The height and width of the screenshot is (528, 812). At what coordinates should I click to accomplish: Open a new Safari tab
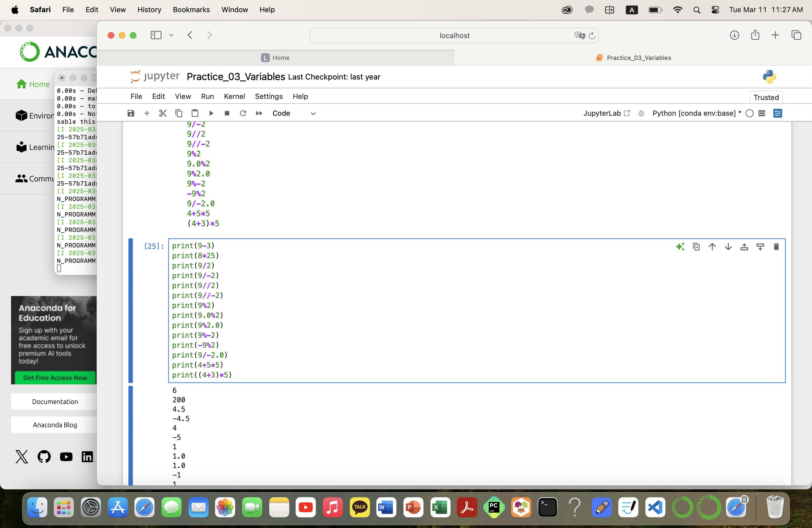pos(775,35)
